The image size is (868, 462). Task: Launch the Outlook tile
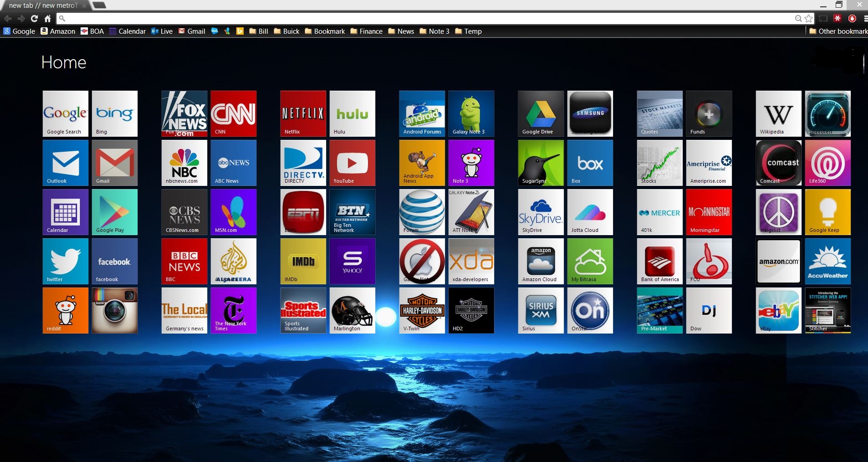tap(66, 163)
